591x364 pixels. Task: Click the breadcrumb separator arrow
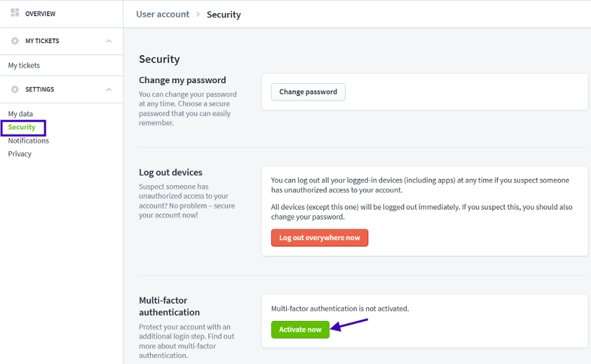tap(198, 14)
